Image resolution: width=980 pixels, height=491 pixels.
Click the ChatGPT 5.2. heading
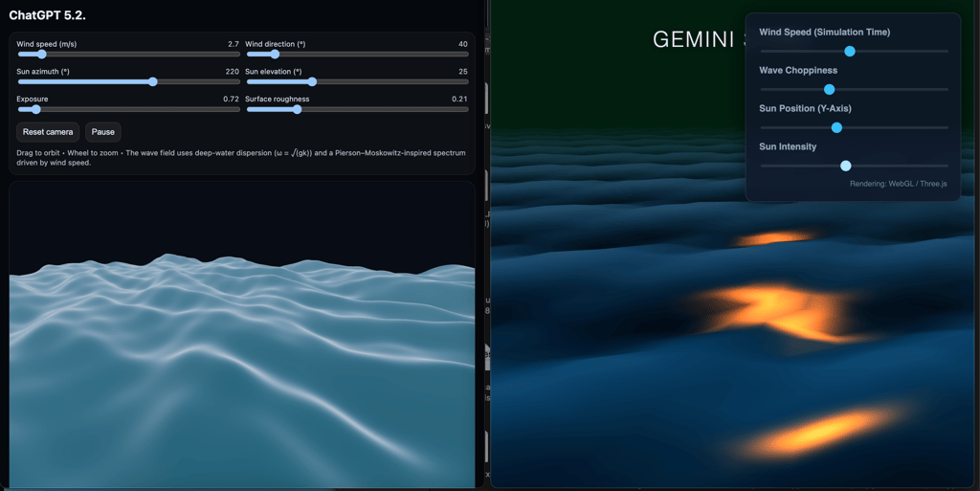click(x=48, y=15)
